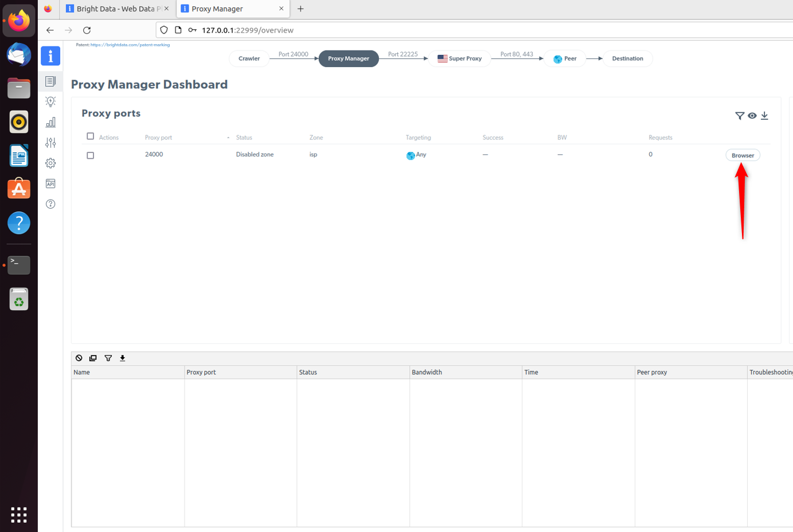The height and width of the screenshot is (532, 793).
Task: Clear the request logs with the ban icon
Action: [79, 358]
